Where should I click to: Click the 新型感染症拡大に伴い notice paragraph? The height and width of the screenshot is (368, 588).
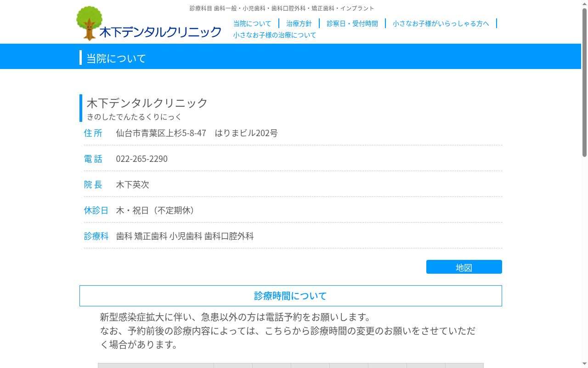[x=288, y=331]
